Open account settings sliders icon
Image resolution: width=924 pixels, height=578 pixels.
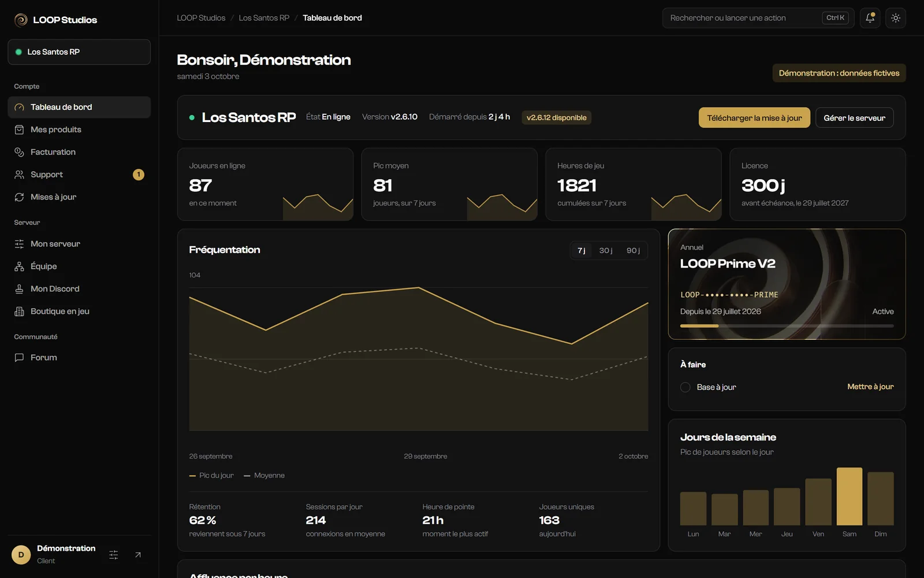114,555
